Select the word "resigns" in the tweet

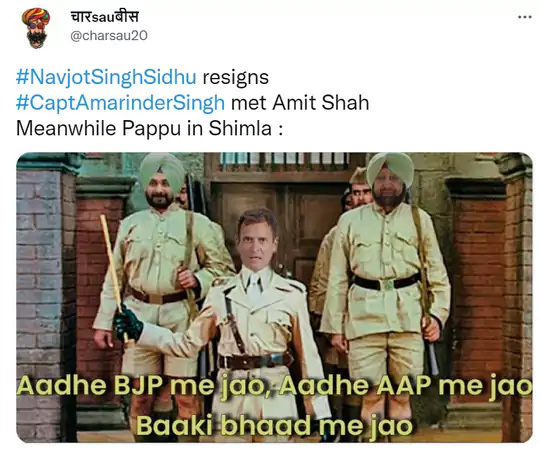click(236, 78)
